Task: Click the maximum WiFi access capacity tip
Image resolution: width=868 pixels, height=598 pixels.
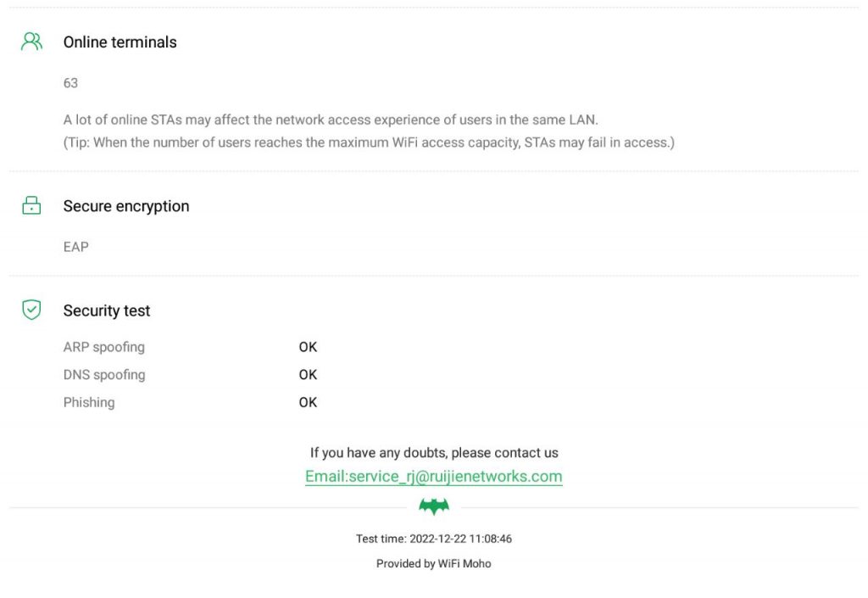Action: 369,143
